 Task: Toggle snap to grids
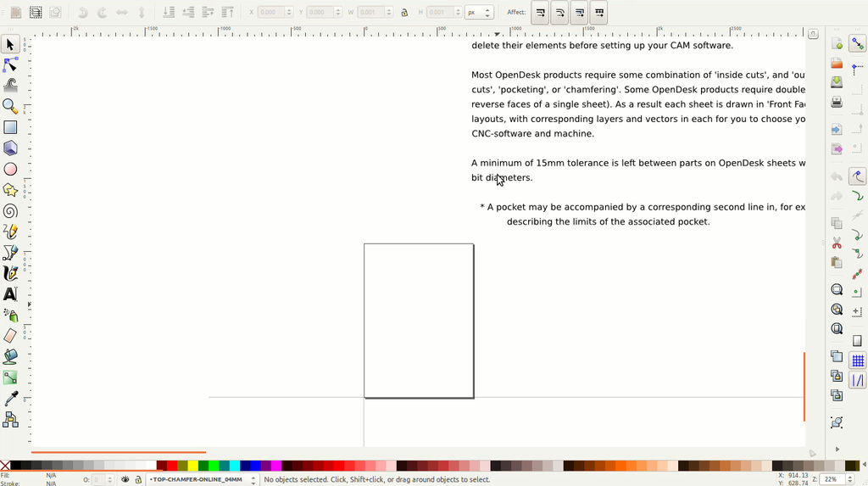coord(858,360)
